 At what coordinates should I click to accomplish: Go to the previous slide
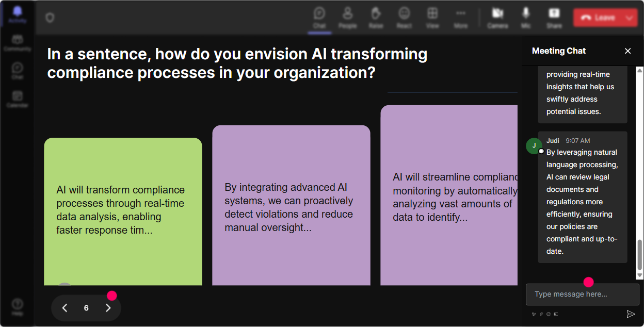(65, 308)
